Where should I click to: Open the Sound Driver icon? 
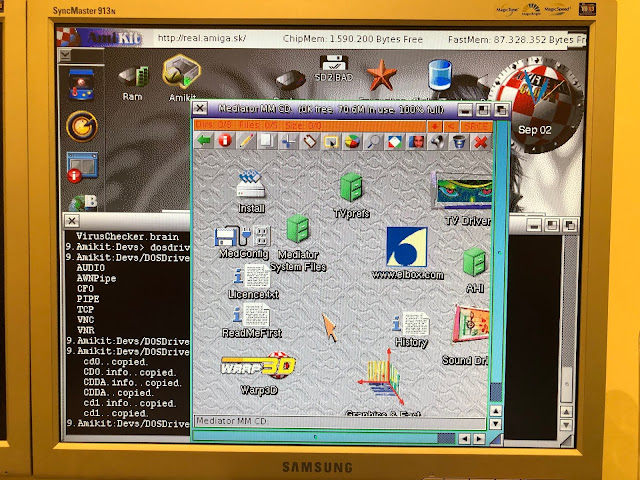click(469, 336)
